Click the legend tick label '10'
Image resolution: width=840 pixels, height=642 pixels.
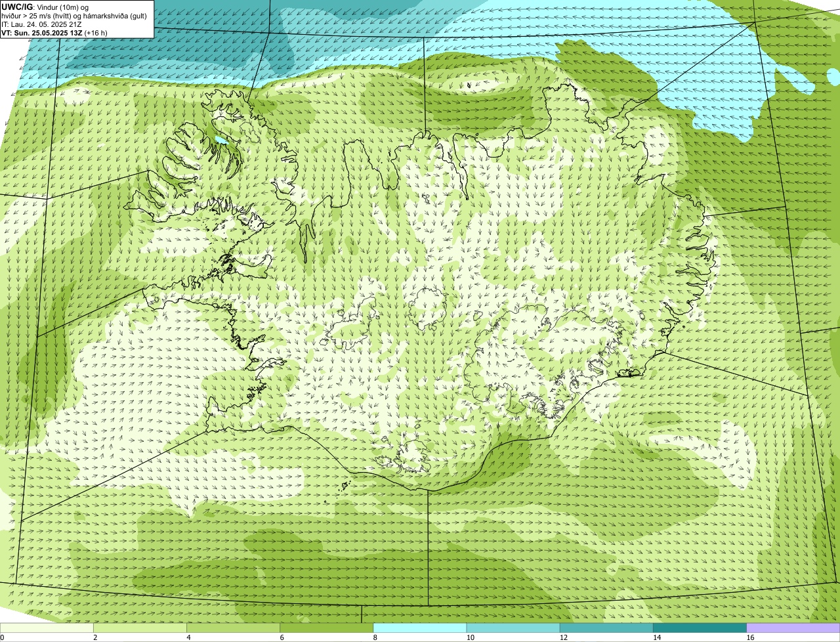pos(470,637)
